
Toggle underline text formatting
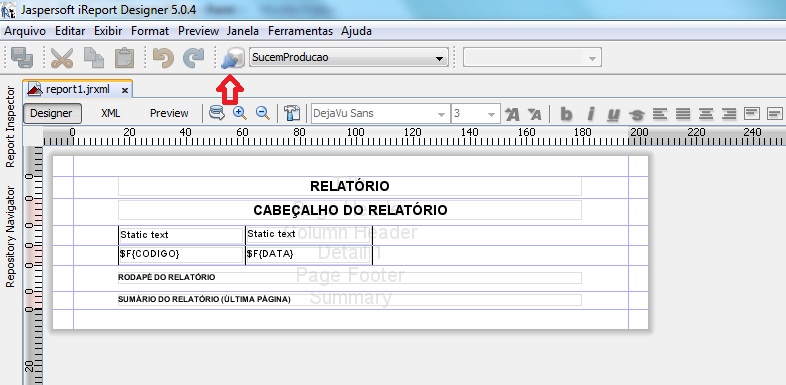(613, 114)
